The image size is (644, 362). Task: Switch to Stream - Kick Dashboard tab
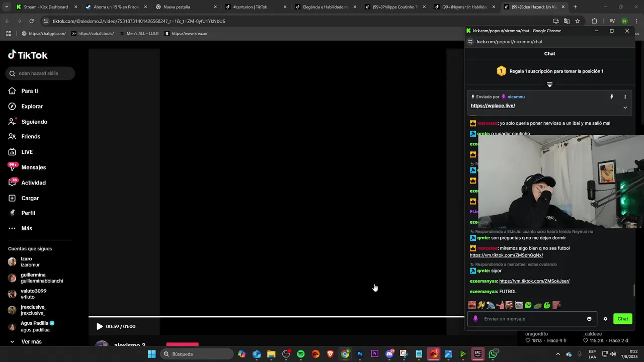pos(46,7)
